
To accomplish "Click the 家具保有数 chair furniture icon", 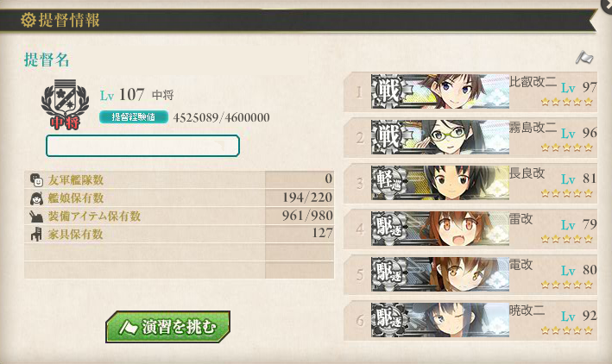I will click(36, 234).
